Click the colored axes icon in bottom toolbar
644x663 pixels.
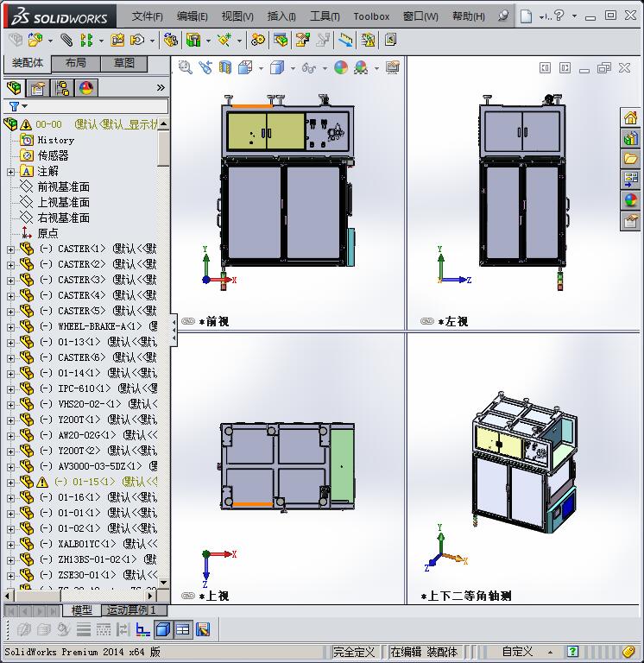tap(143, 630)
